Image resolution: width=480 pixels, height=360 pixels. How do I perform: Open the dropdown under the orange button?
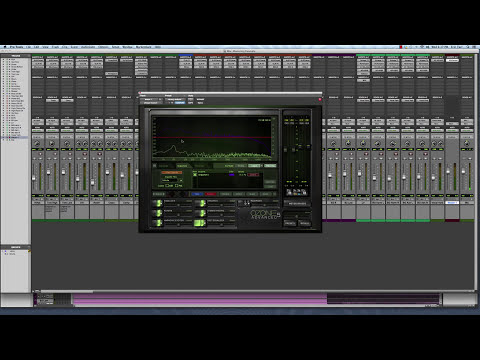(x=172, y=180)
